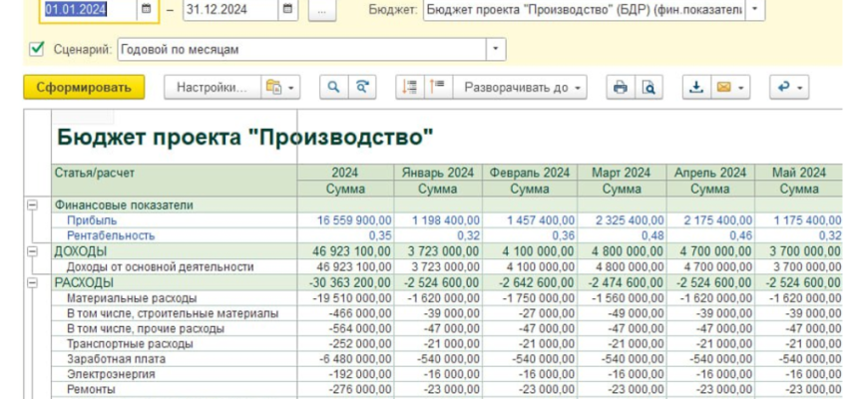Viewport: 868px width, 399px height.
Task: Toggle the Сценарий checkbox
Action: [x=37, y=48]
